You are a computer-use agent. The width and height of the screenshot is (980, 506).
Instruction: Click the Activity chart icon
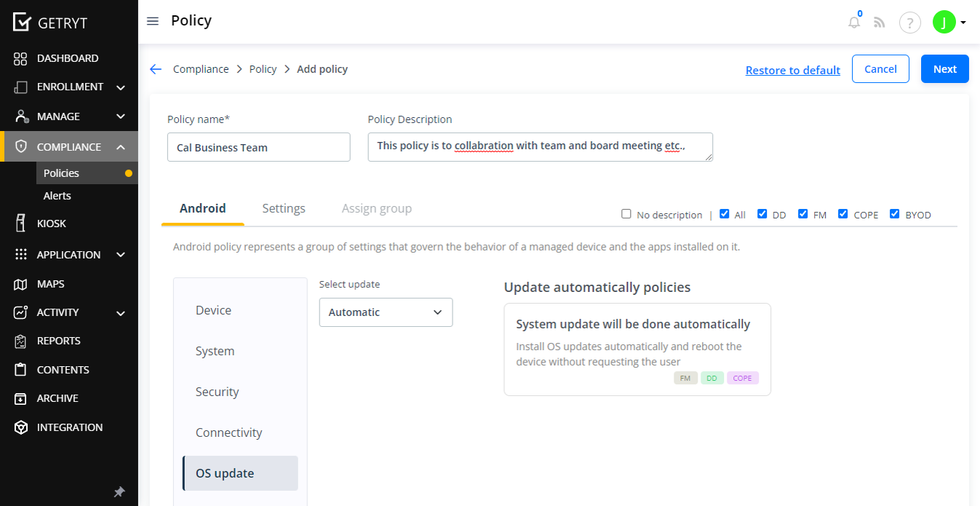(x=21, y=312)
